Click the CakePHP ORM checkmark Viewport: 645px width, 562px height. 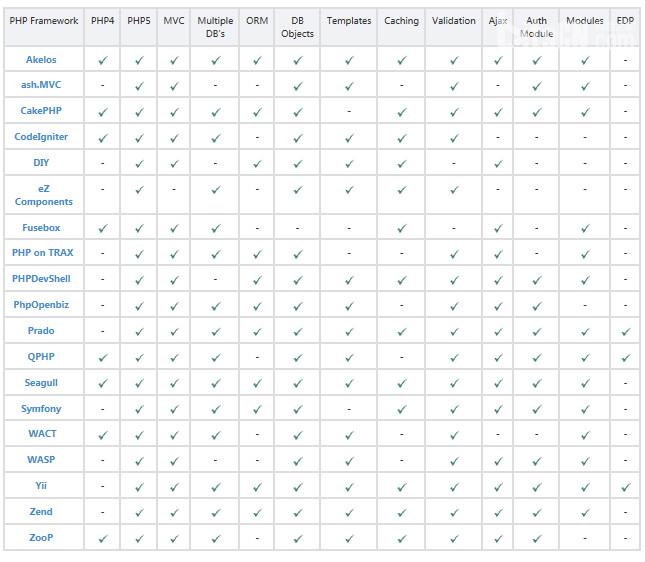point(257,112)
